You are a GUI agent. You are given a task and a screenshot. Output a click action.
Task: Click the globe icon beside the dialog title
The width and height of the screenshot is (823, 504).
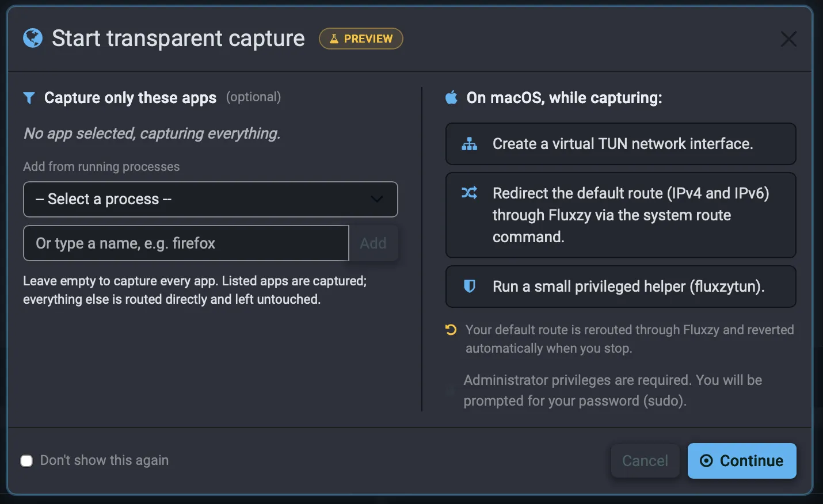(x=33, y=38)
